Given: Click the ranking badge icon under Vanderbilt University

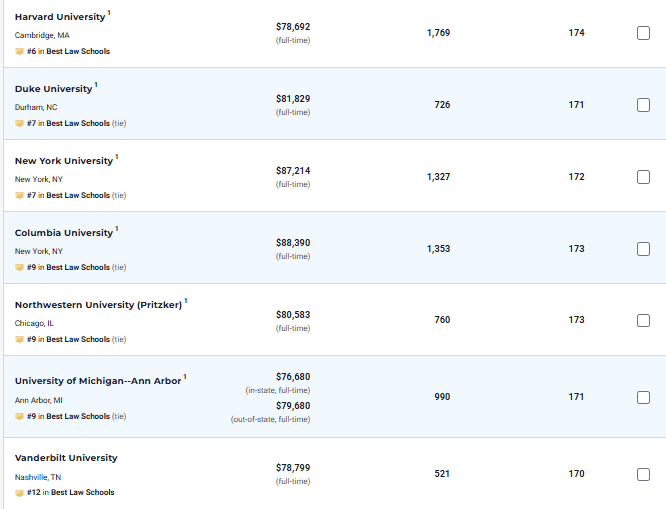Looking at the screenshot, I should (x=19, y=492).
